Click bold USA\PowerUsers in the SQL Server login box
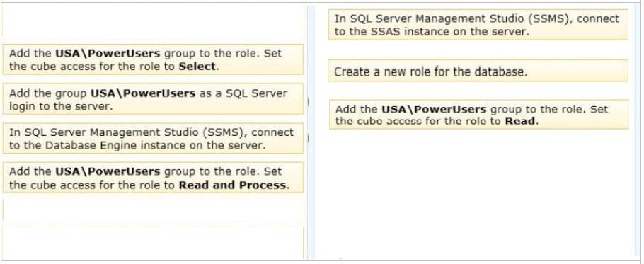 143,93
